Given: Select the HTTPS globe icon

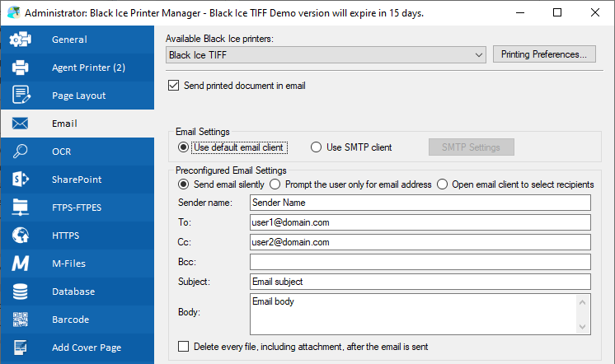Looking at the screenshot, I should point(21,236).
